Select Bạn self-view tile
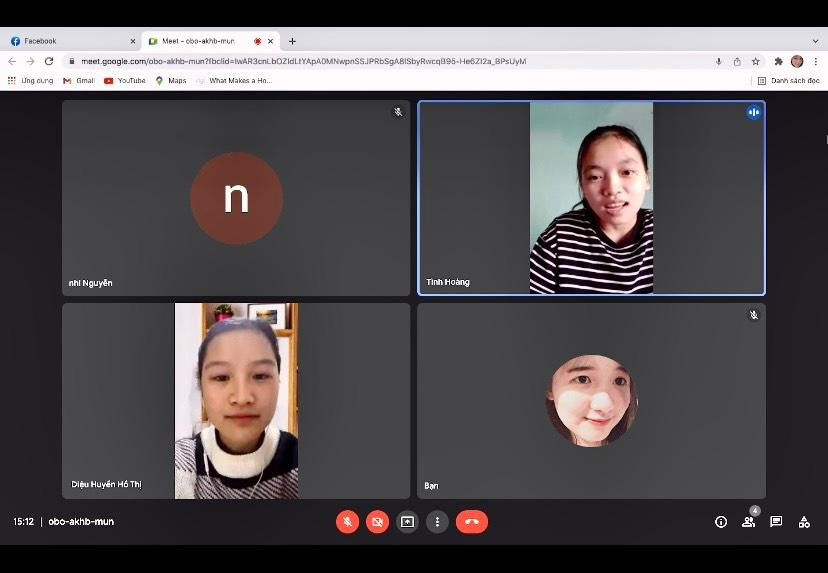Screen dimensions: 828x573 (x=591, y=401)
